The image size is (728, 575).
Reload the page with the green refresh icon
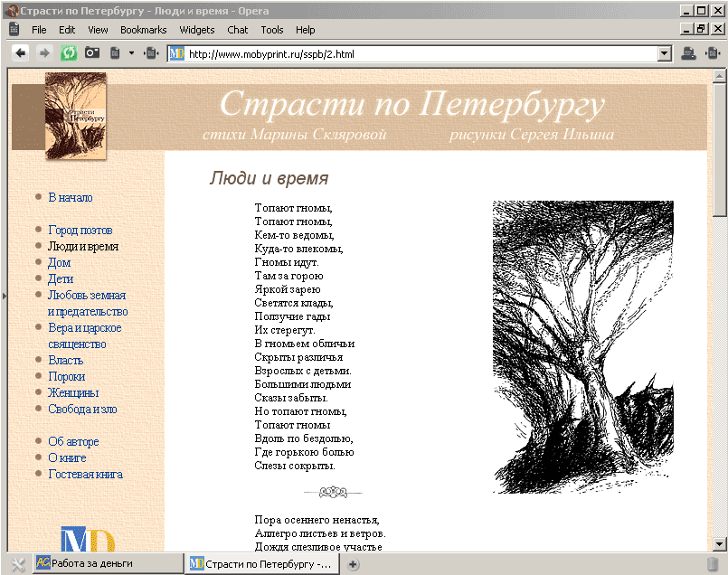pyautogui.click(x=68, y=53)
